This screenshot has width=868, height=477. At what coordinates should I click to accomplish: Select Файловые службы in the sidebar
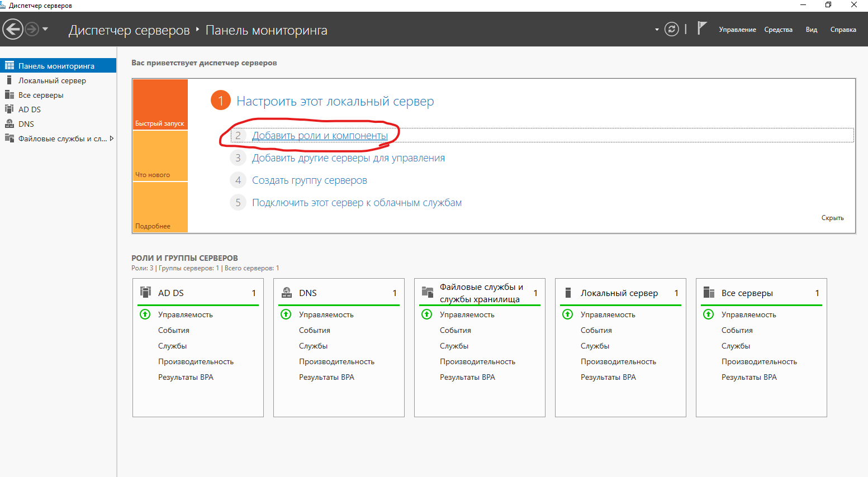coord(58,139)
